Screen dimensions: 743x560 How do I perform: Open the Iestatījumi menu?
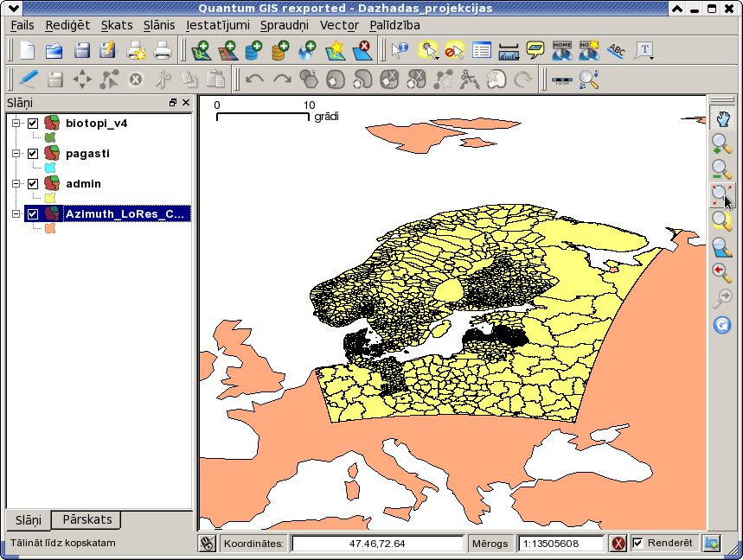(217, 25)
